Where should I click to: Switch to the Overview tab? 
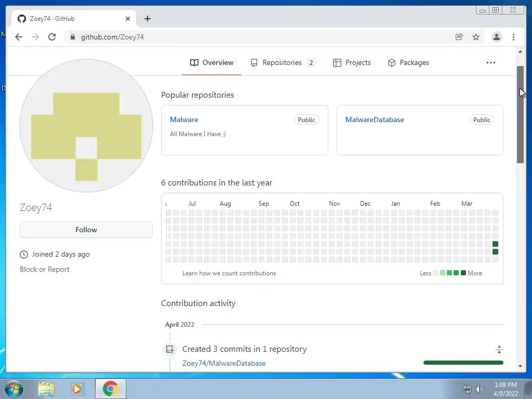tap(212, 63)
